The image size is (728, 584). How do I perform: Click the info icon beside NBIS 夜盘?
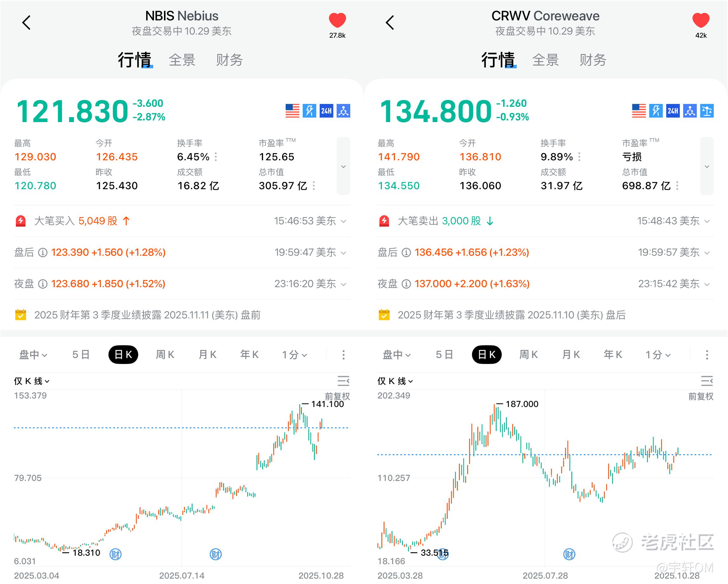43,284
